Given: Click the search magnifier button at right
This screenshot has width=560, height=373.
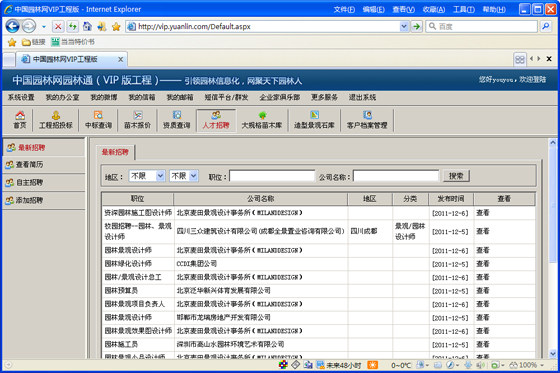Looking at the screenshot, I should click(546, 26).
